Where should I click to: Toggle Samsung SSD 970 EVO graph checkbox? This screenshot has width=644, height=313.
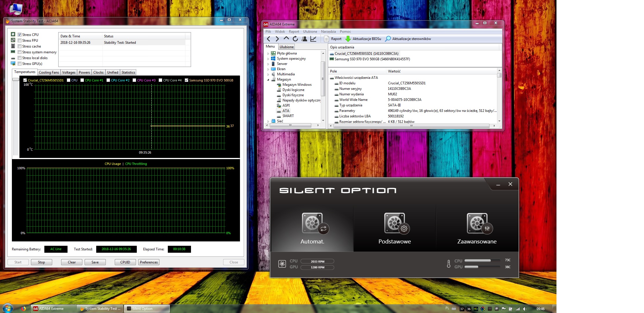(186, 80)
